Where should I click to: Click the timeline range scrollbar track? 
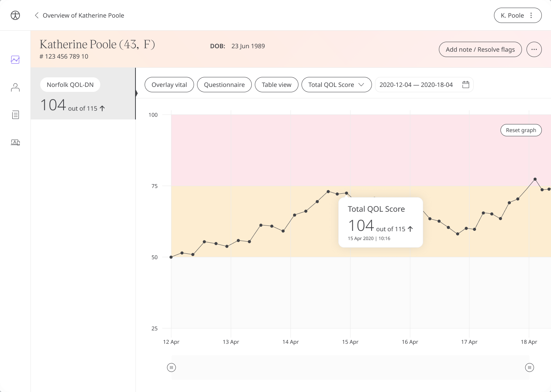click(x=350, y=367)
